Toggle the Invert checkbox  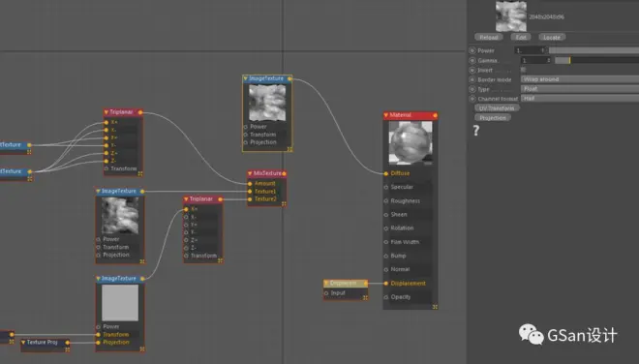pos(523,70)
